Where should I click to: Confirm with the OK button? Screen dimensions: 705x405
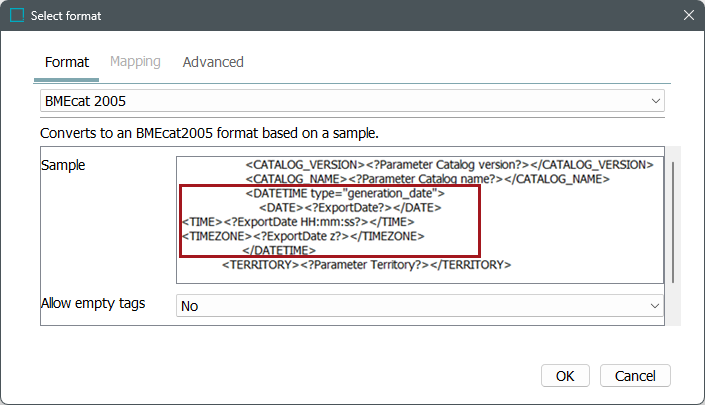pos(565,376)
